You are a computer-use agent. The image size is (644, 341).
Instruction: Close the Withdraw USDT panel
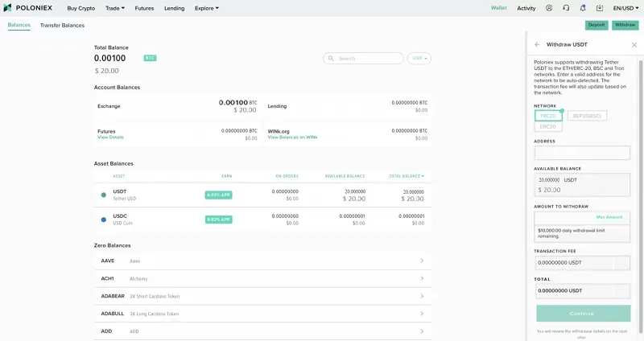click(634, 45)
